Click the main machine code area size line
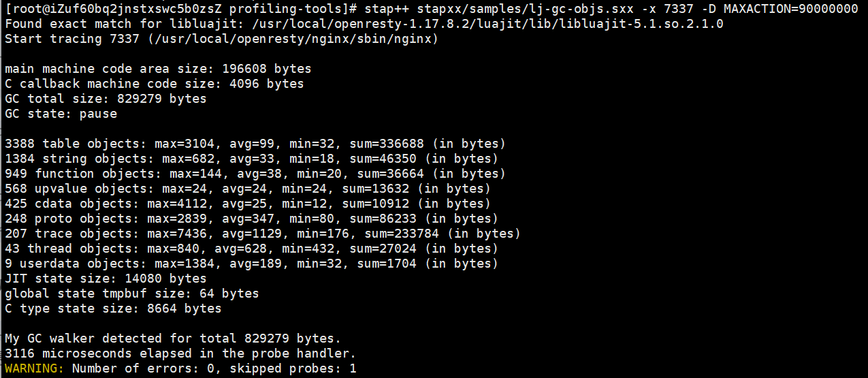The width and height of the screenshot is (868, 378). (x=157, y=69)
